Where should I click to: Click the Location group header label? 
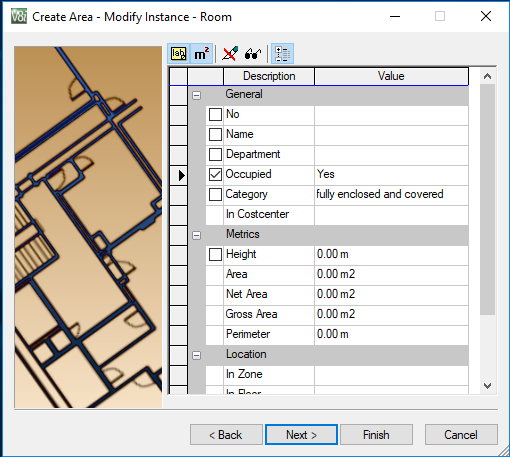(x=246, y=354)
